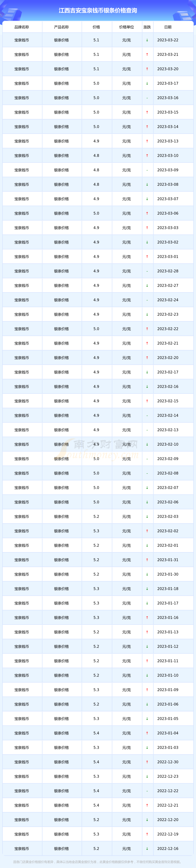
Task: Click 银条价格 in the 2023-02-24 row
Action: (x=62, y=300)
